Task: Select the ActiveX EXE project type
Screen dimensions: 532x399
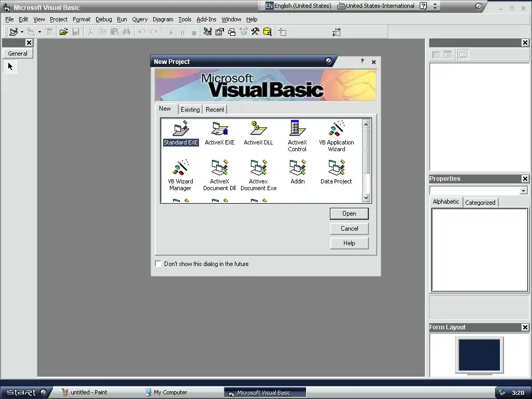Action: (x=220, y=133)
